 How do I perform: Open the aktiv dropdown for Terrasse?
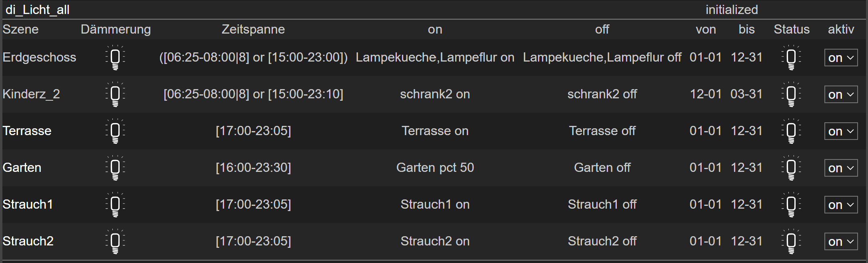point(841,131)
